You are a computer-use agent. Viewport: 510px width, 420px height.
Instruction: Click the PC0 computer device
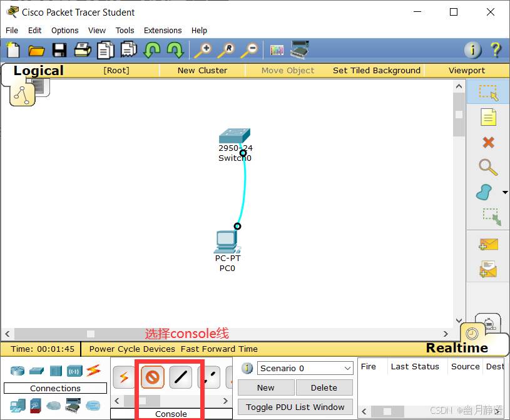(x=227, y=242)
